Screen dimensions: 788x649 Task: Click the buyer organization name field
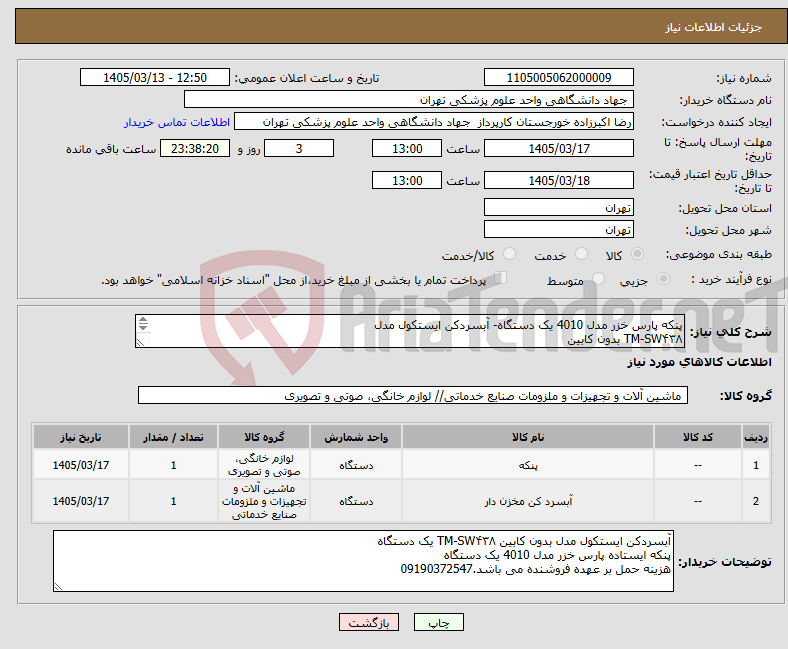409,100
